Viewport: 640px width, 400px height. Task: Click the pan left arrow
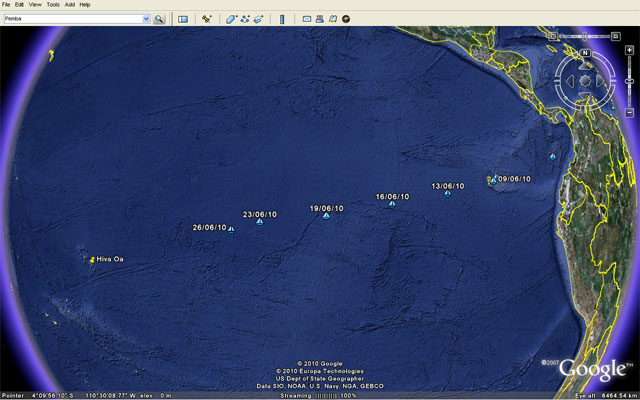pyautogui.click(x=570, y=81)
